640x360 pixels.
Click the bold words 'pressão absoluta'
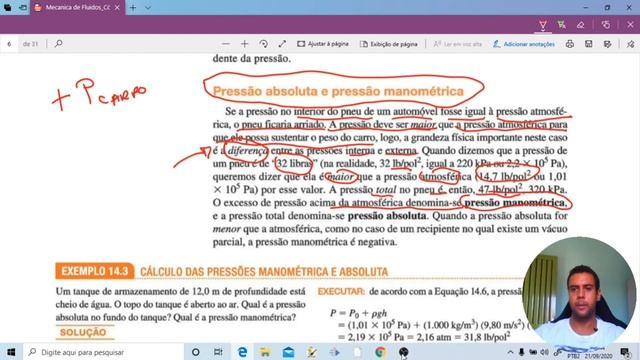pos(387,216)
